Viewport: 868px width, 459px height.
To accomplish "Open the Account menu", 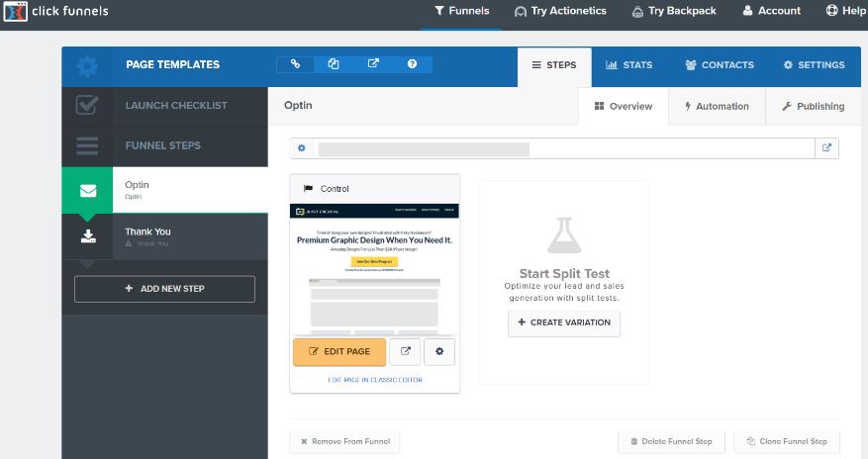I will tap(771, 11).
